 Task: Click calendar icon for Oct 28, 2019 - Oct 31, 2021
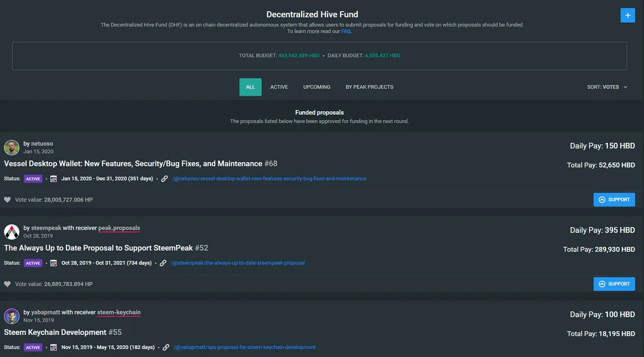[x=54, y=263]
